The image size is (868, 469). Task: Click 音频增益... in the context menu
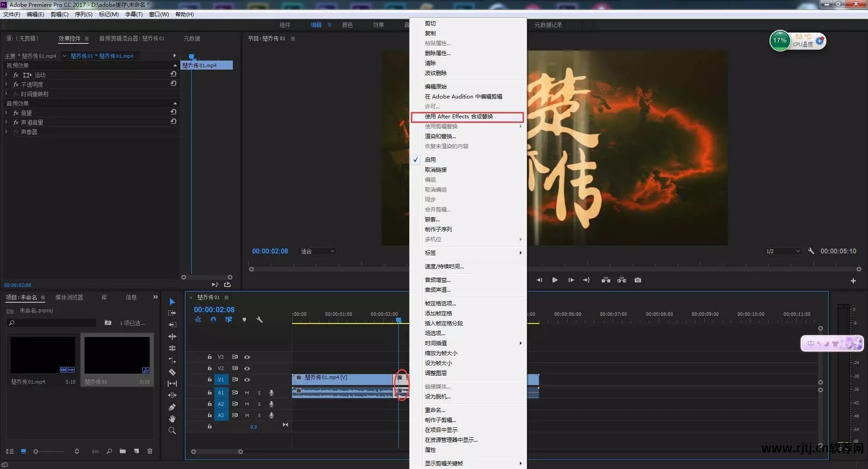(x=438, y=280)
